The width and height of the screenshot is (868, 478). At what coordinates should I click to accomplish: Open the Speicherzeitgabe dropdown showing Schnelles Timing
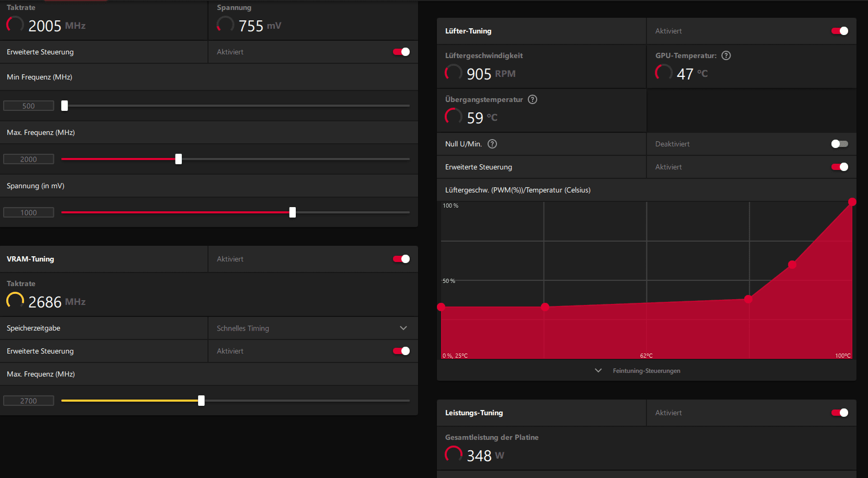pyautogui.click(x=313, y=328)
